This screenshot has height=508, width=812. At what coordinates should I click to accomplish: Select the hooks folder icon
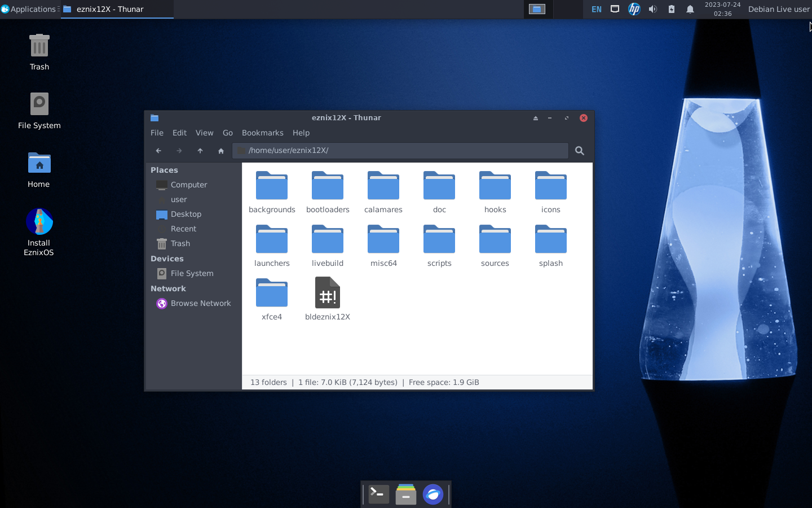click(x=495, y=186)
